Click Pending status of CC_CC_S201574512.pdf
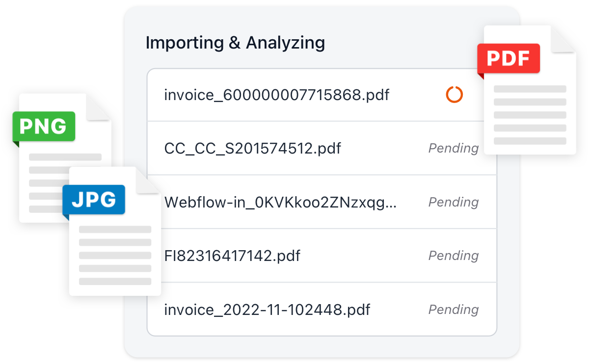589x364 pixels. [453, 148]
